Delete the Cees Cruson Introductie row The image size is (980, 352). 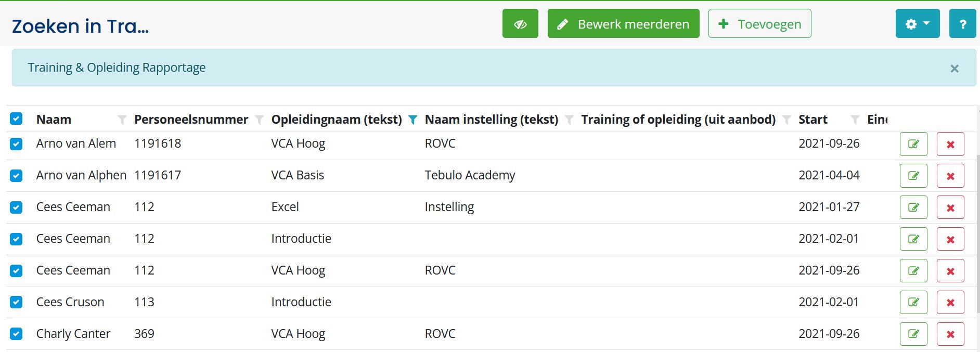click(x=950, y=302)
